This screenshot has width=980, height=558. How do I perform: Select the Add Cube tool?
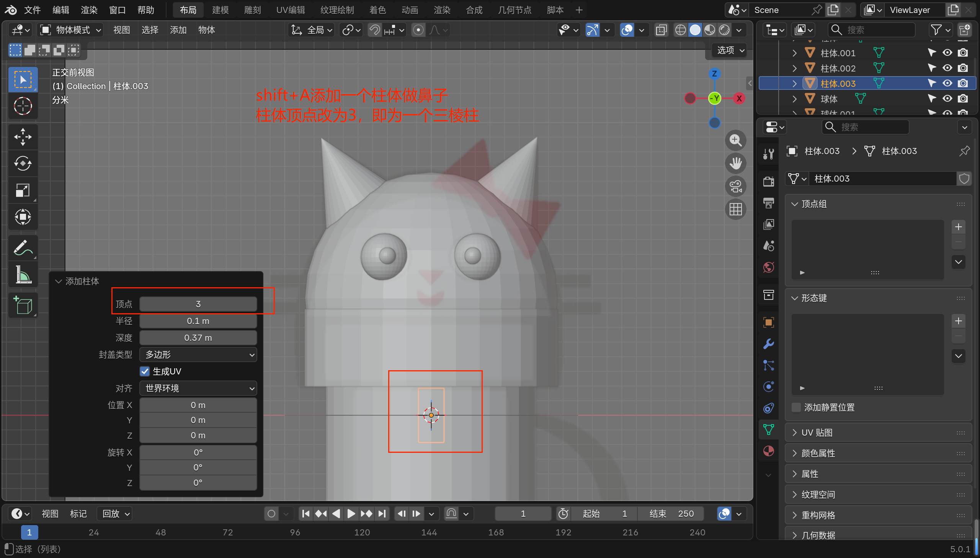pos(23,306)
